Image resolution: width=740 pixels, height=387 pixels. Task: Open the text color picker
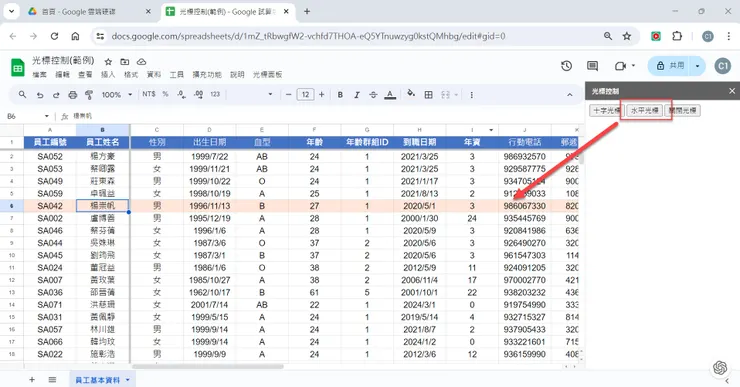[x=390, y=95]
